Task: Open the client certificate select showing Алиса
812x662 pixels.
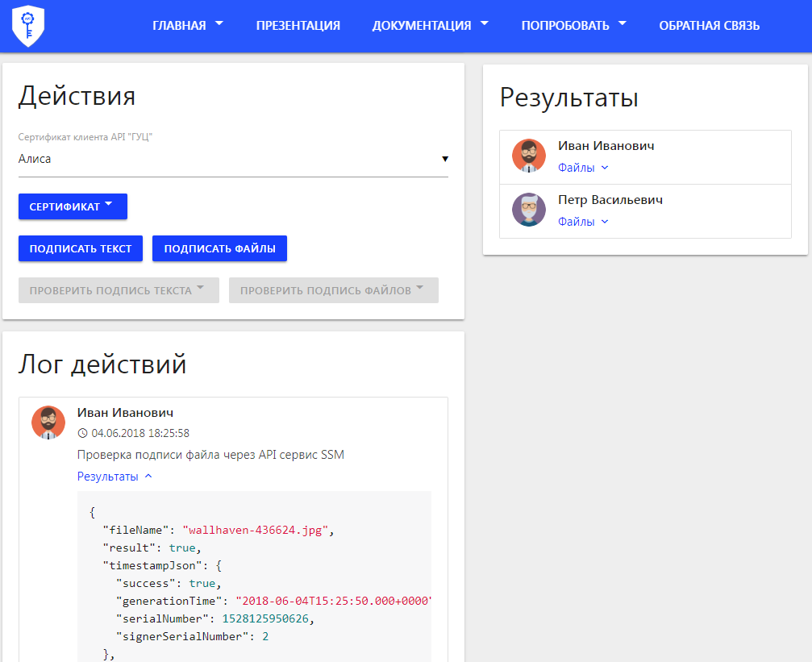Action: [233, 160]
